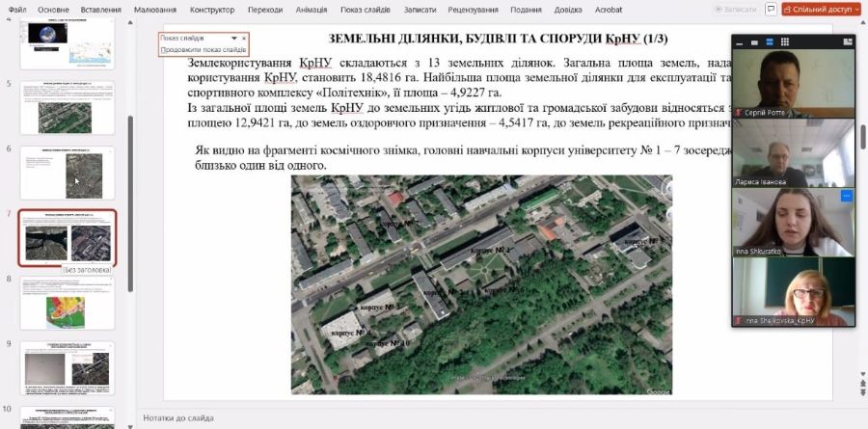The width and height of the screenshot is (868, 429).
Task: Switch video panel to grid gallery view
Action: tap(784, 42)
